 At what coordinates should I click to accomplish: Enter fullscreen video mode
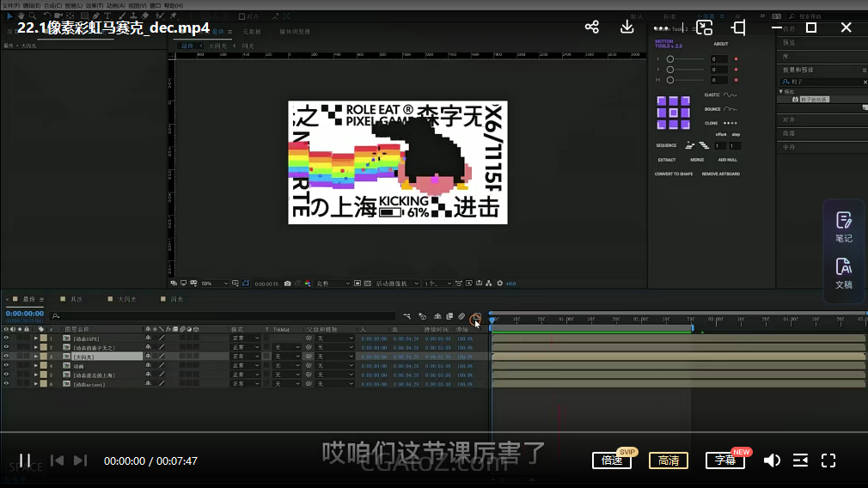[x=828, y=461]
